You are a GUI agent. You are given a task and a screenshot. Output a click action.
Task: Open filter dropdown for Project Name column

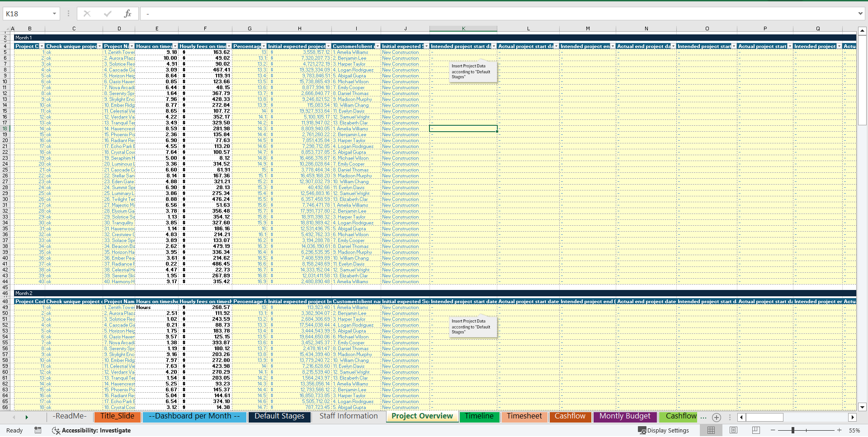(132, 46)
